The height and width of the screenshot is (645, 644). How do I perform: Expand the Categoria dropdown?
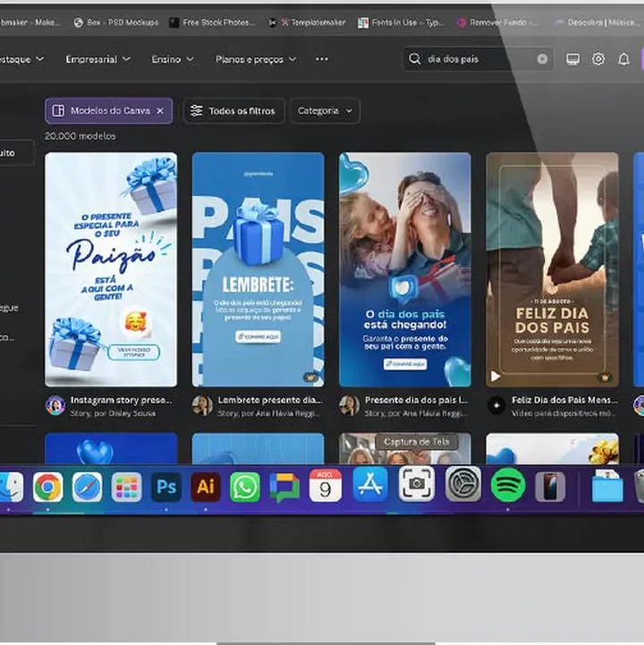(325, 111)
